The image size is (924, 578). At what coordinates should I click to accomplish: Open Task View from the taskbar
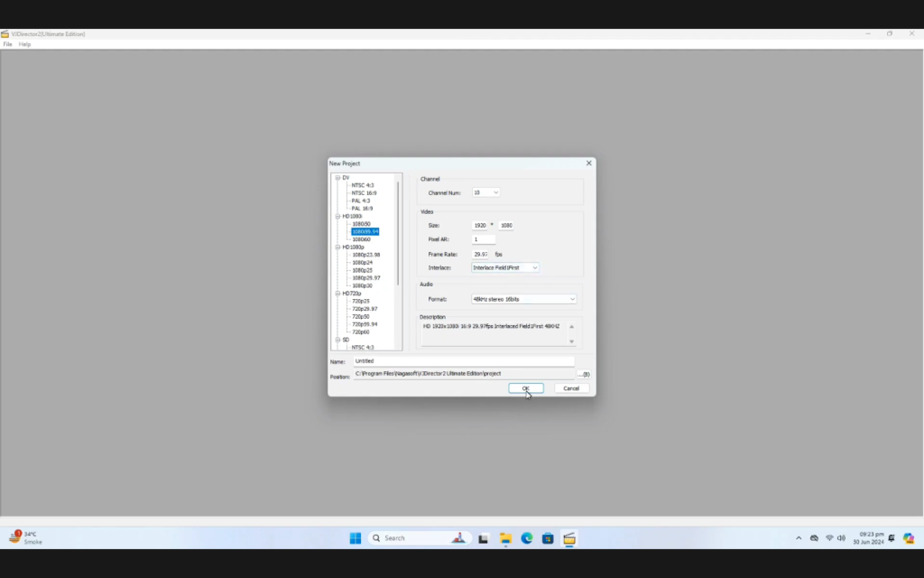tap(484, 538)
